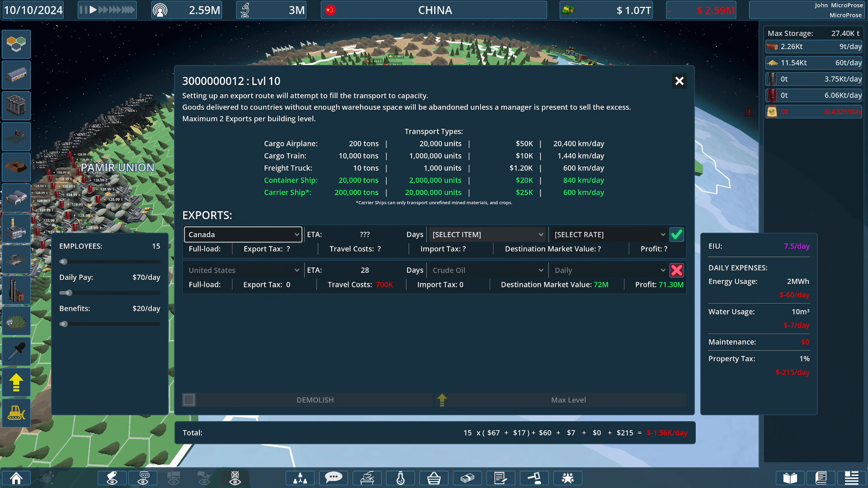This screenshot has width=868, height=488.
Task: Open the diplomacy chat bubble panel
Action: [x=334, y=478]
